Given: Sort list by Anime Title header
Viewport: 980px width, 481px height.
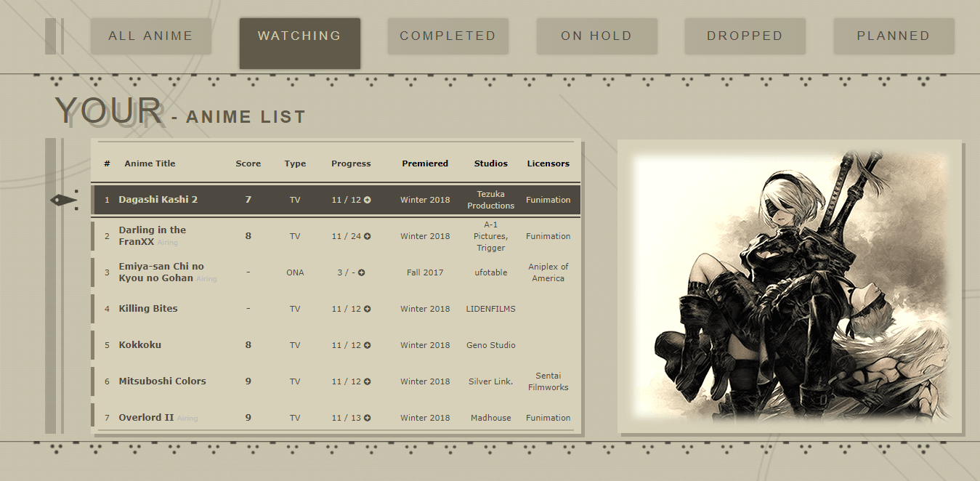Looking at the screenshot, I should coord(150,163).
